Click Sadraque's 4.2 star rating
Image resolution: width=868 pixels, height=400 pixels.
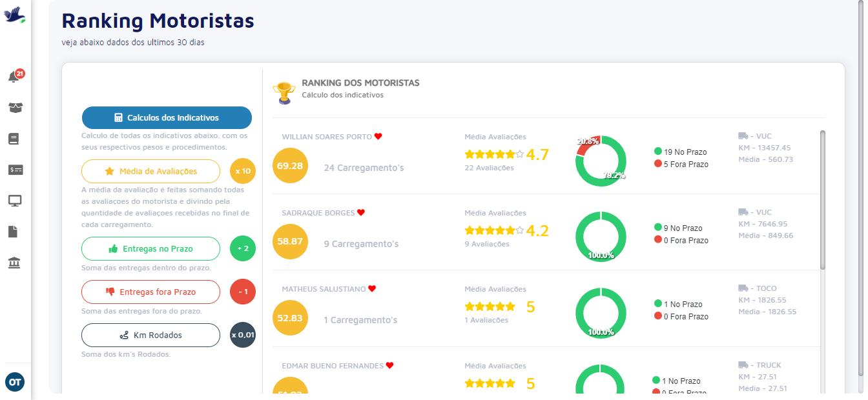coord(506,231)
